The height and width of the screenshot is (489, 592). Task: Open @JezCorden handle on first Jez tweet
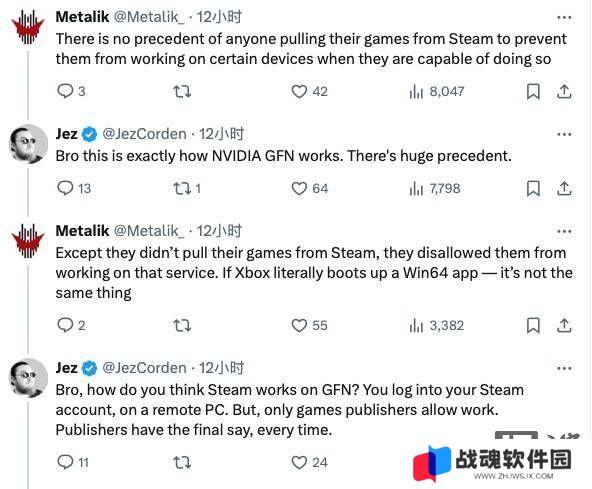[x=144, y=134]
